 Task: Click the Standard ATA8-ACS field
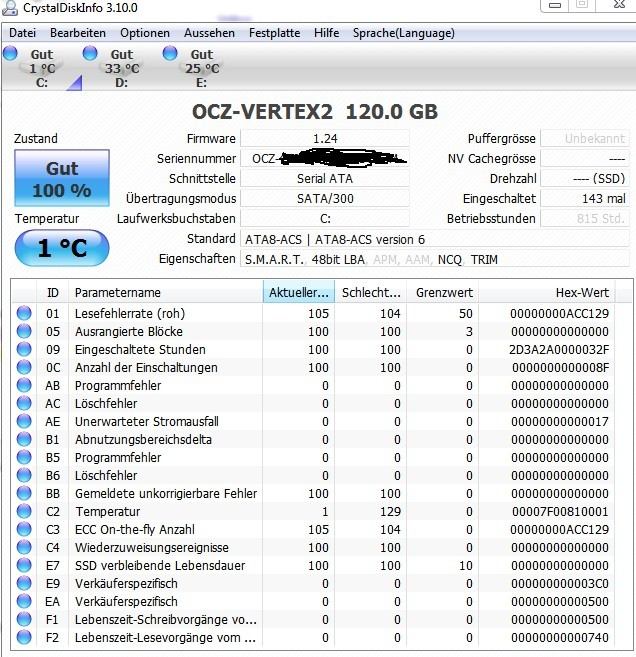point(434,239)
